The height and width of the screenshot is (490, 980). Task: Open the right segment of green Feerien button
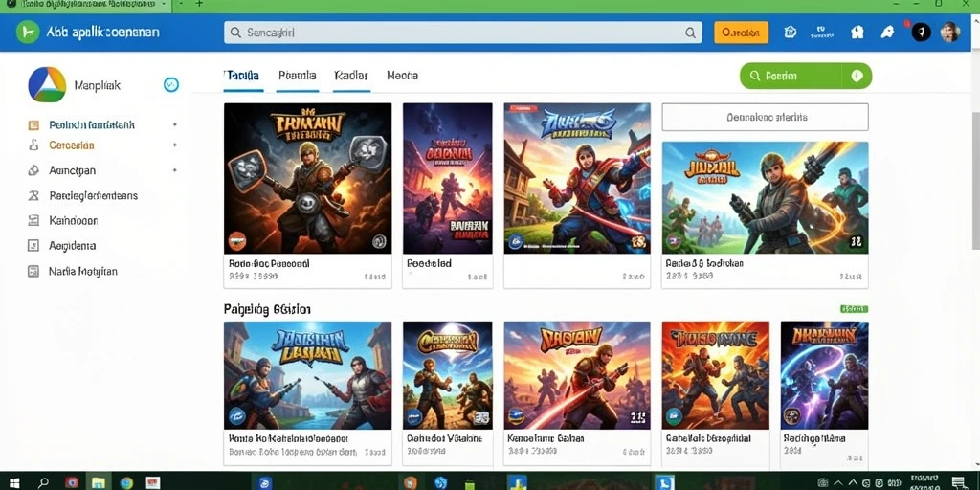[x=857, y=76]
